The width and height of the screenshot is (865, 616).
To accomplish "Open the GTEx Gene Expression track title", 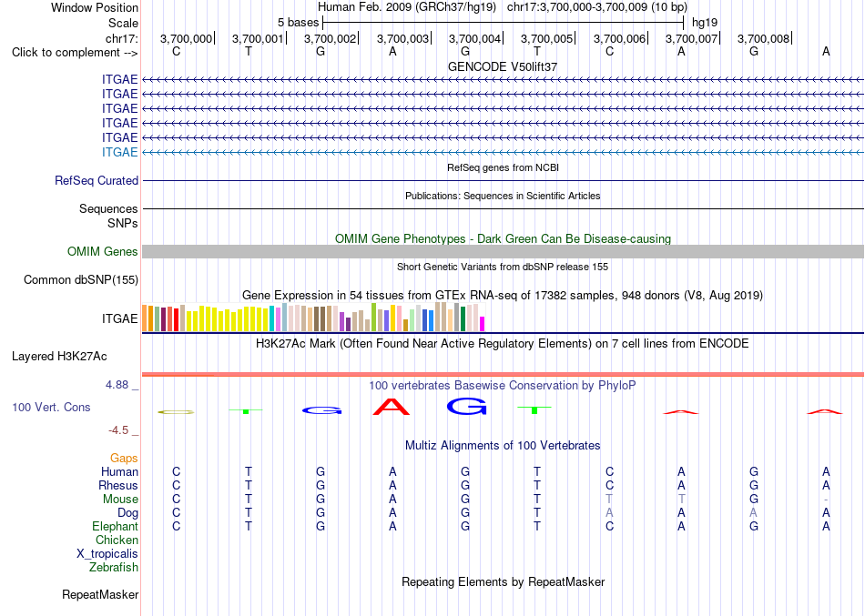I will (503, 295).
